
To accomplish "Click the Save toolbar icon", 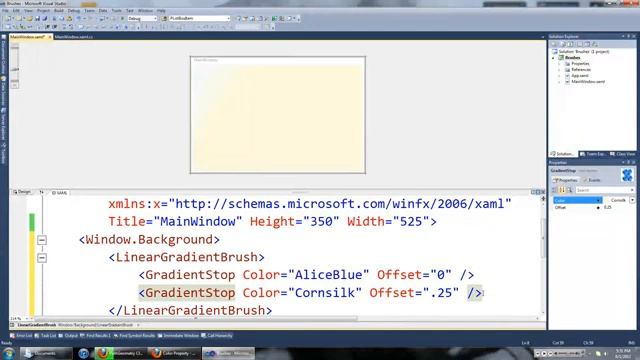I will [37, 18].
